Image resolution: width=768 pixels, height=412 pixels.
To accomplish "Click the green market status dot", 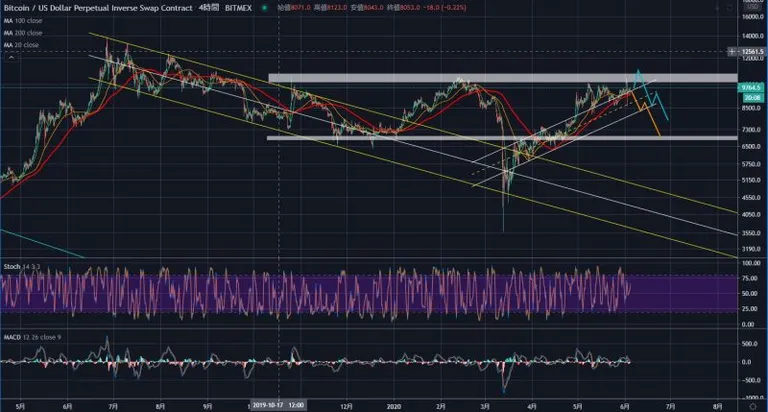I will 264,8.
